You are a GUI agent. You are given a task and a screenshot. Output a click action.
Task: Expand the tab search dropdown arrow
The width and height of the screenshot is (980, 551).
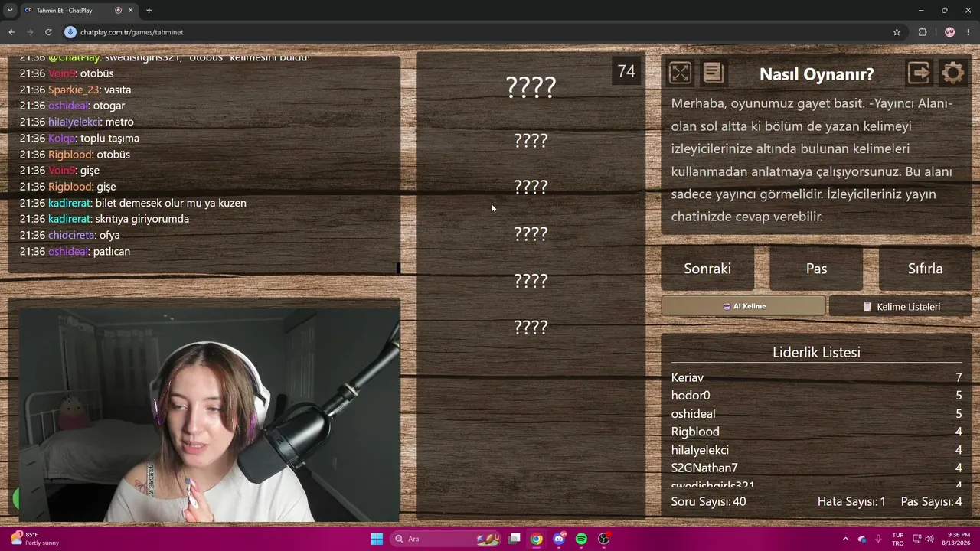[9, 11]
